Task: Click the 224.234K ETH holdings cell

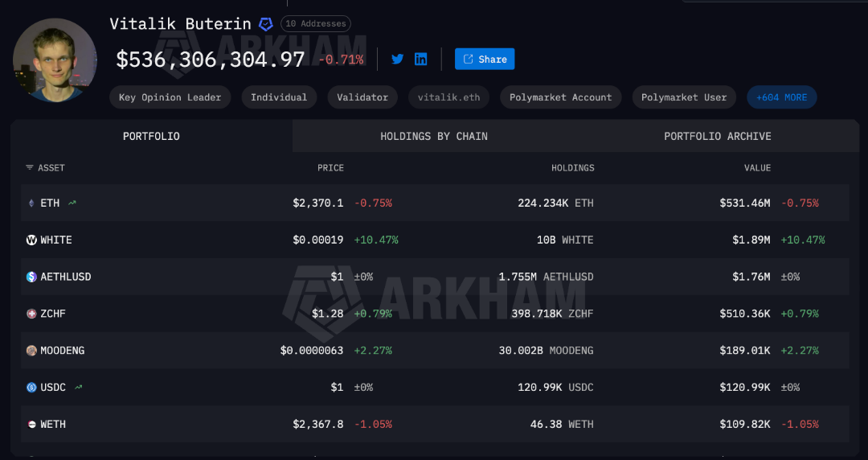Action: pyautogui.click(x=556, y=203)
